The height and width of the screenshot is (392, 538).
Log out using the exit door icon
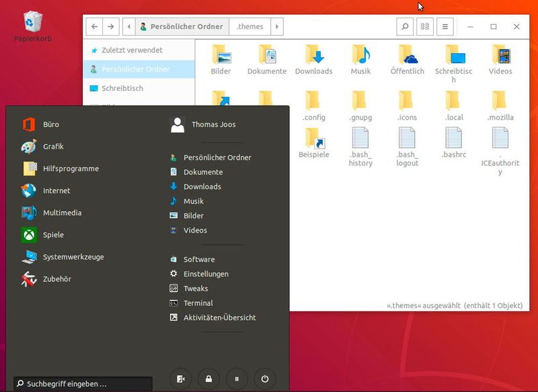(180, 379)
